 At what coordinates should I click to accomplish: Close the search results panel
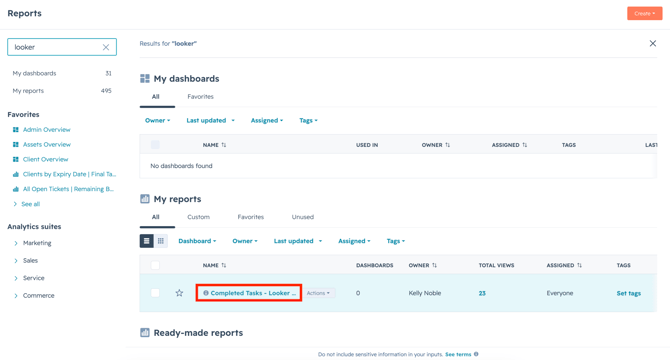pyautogui.click(x=652, y=43)
